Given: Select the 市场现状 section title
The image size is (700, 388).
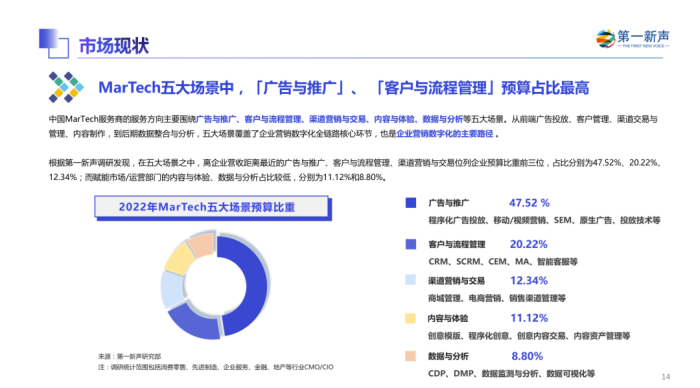Looking at the screenshot, I should [114, 46].
